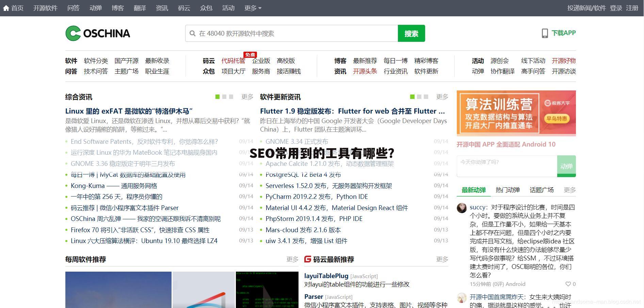Open layuiTablePlug project link

pos(326,276)
